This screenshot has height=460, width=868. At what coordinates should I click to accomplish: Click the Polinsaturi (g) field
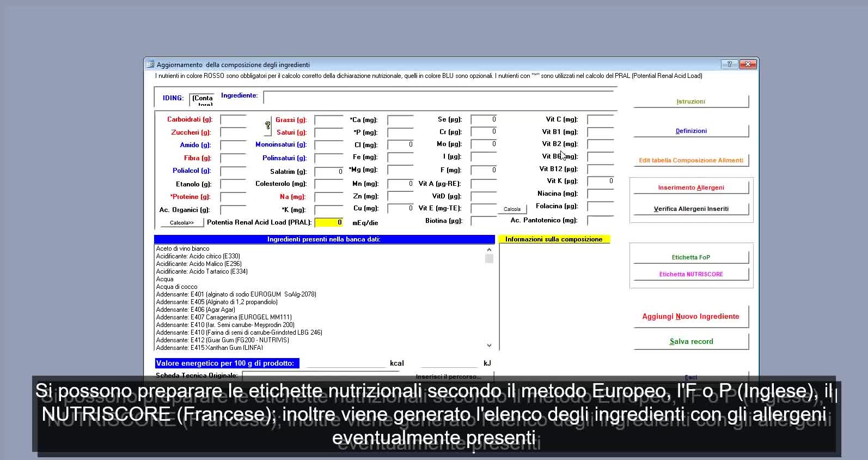tap(329, 158)
